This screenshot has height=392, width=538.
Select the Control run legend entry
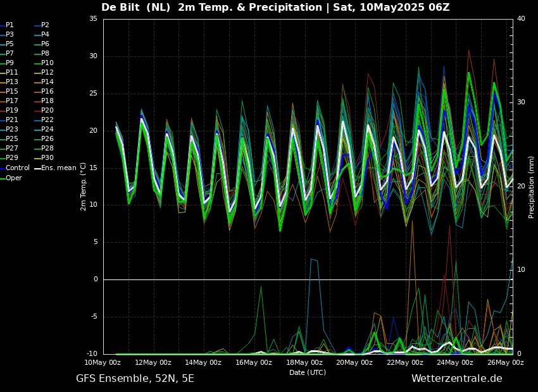(x=18, y=168)
